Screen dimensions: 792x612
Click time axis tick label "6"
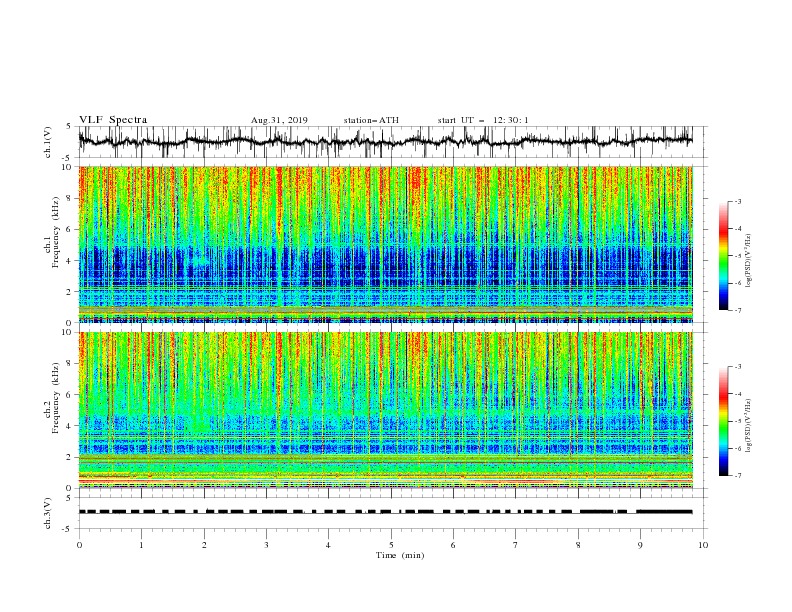click(x=453, y=545)
